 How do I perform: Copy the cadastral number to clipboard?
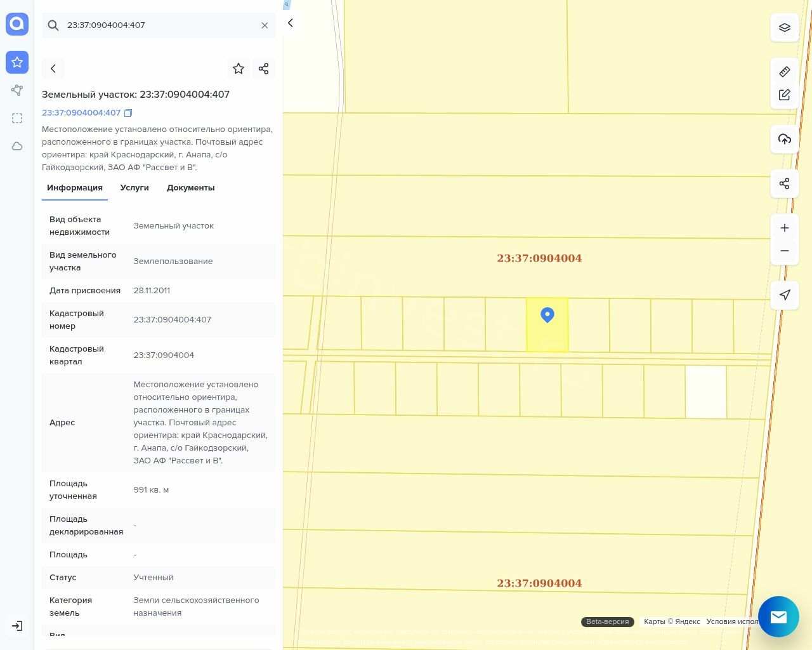(128, 113)
